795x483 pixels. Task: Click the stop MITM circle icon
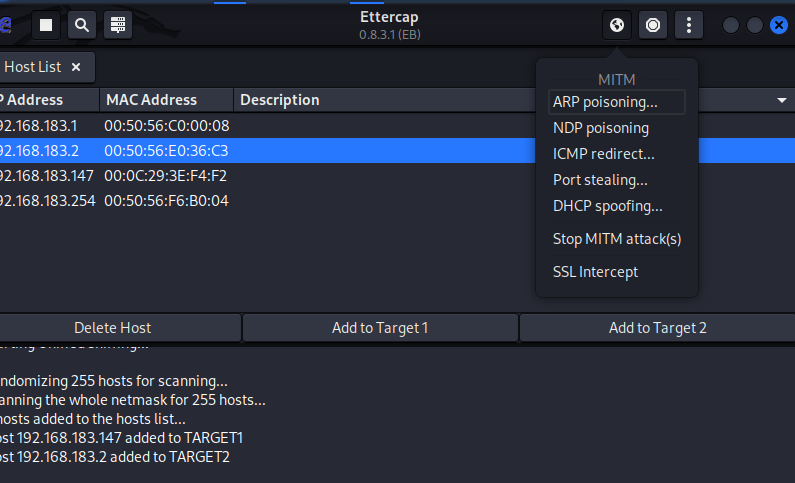[x=653, y=25]
